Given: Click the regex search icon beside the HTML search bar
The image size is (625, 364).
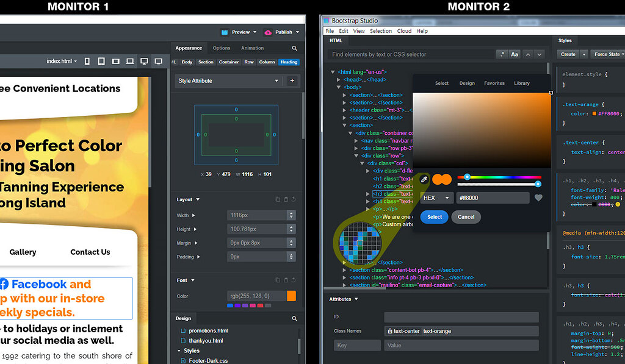Looking at the screenshot, I should pyautogui.click(x=502, y=54).
